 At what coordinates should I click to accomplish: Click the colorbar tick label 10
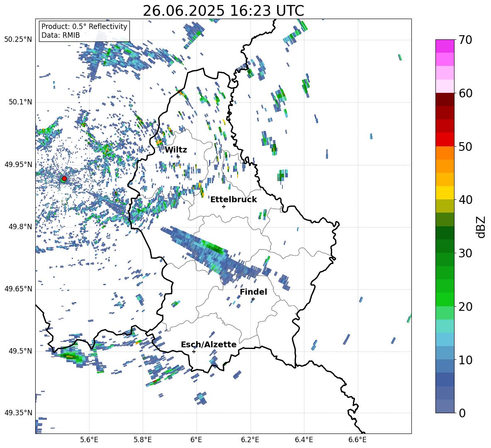point(466,360)
